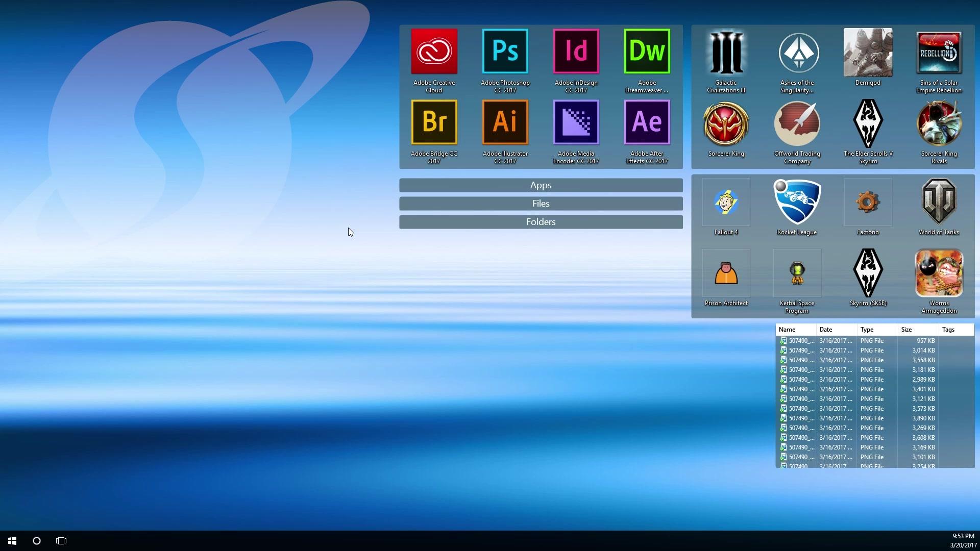
Task: Select the PNG file sized 957 KB
Action: tap(875, 341)
